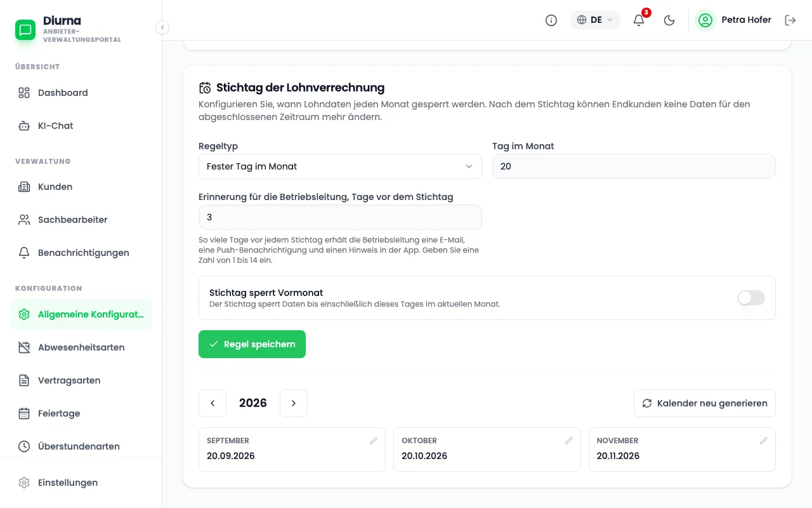Click the Überstundenarten clock icon
The height and width of the screenshot is (508, 812).
(24, 446)
